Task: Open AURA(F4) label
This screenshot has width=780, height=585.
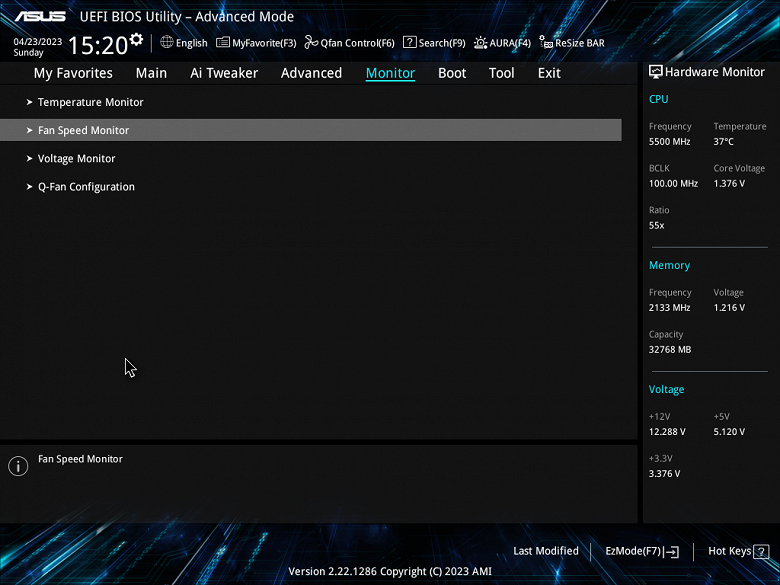Action: click(x=510, y=43)
